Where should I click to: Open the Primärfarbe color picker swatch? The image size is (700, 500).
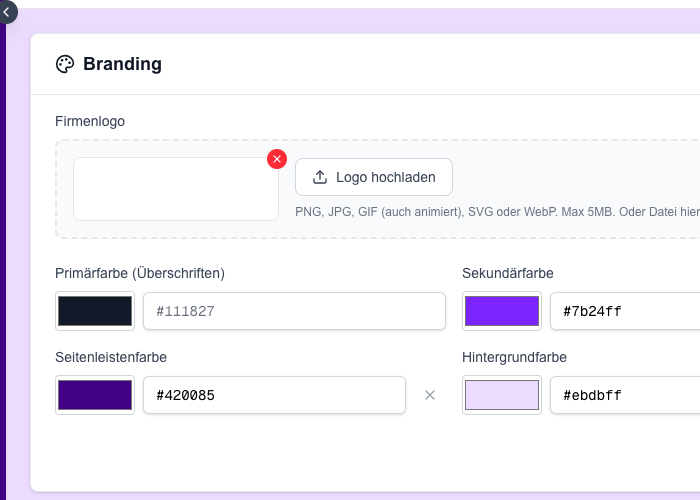[95, 311]
